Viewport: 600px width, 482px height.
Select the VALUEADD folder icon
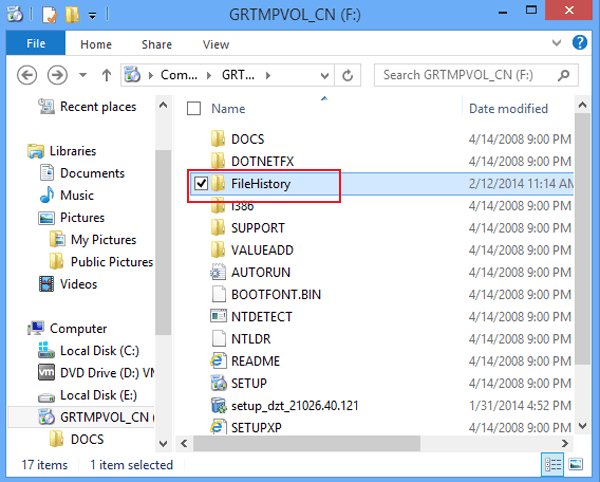click(218, 249)
